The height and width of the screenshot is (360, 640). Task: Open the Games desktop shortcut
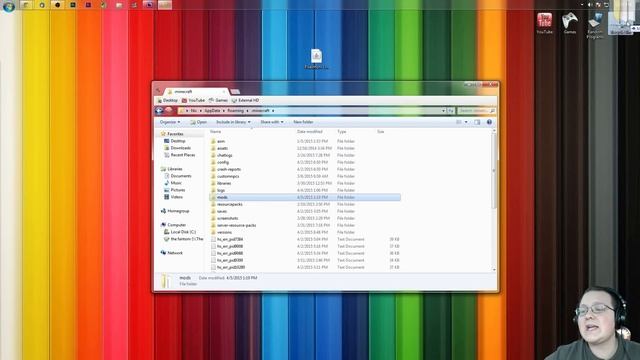coord(570,23)
